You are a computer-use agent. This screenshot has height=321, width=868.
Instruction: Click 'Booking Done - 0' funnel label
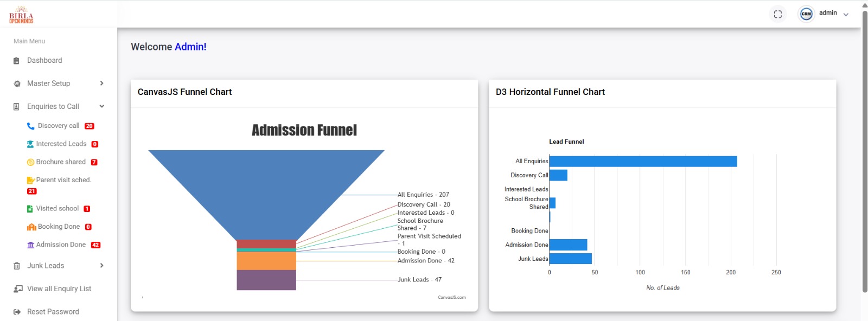[421, 252]
